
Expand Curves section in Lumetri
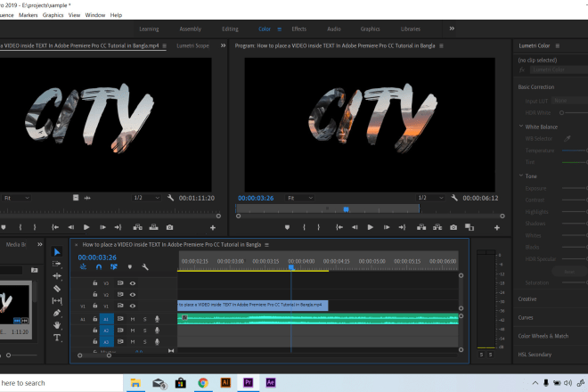click(526, 317)
